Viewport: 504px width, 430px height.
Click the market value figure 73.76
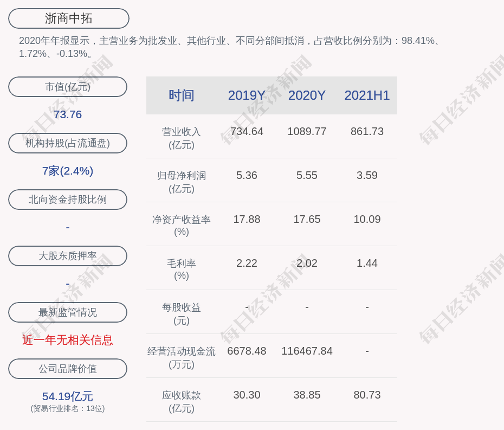(x=68, y=114)
